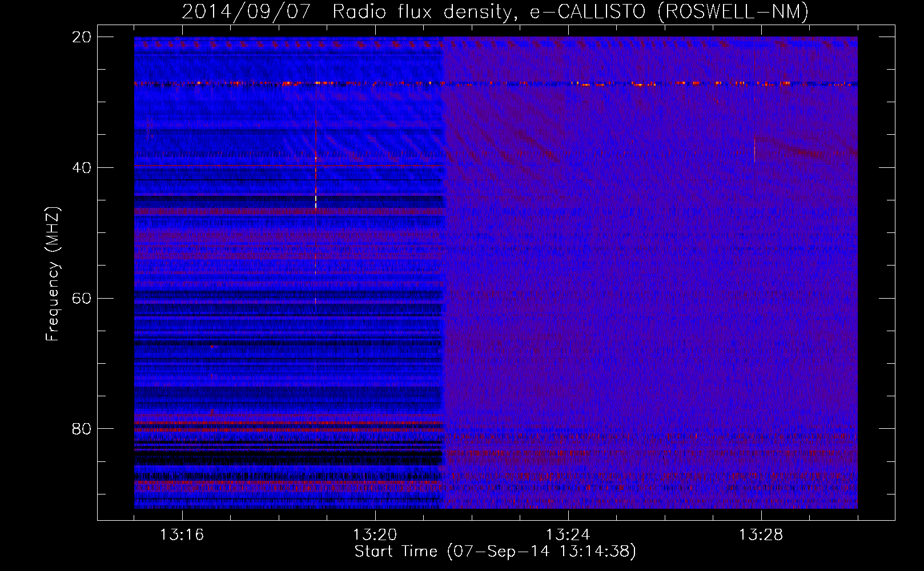Click the 13:24 time tick label

pos(568,534)
